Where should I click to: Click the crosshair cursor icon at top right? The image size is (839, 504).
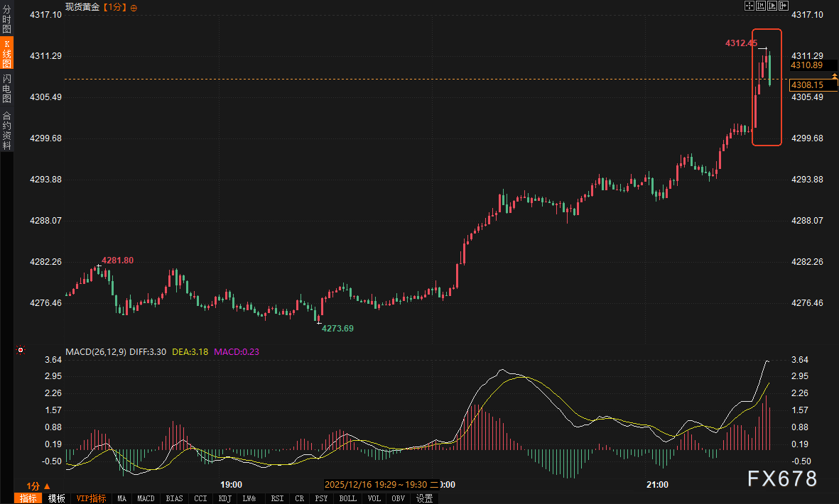749,6
